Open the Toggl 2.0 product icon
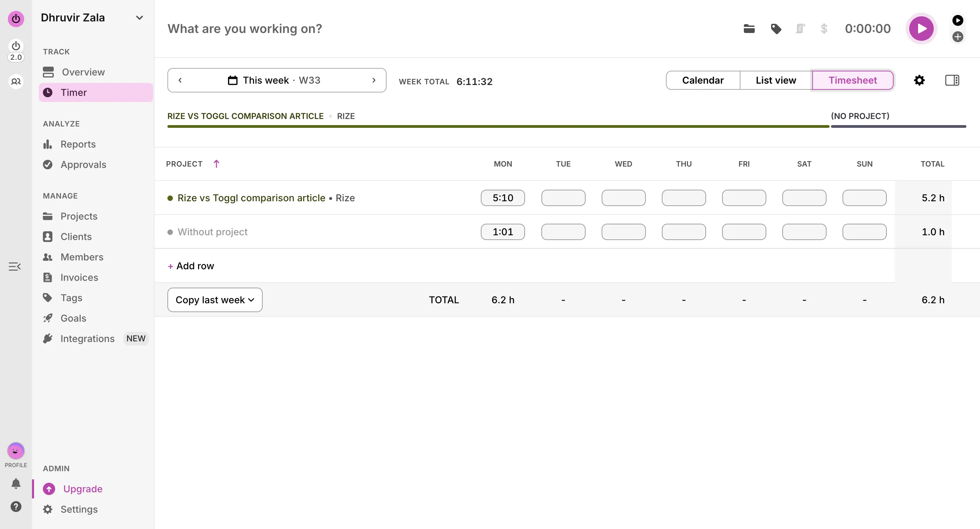This screenshot has height=529, width=980. pyautogui.click(x=16, y=51)
